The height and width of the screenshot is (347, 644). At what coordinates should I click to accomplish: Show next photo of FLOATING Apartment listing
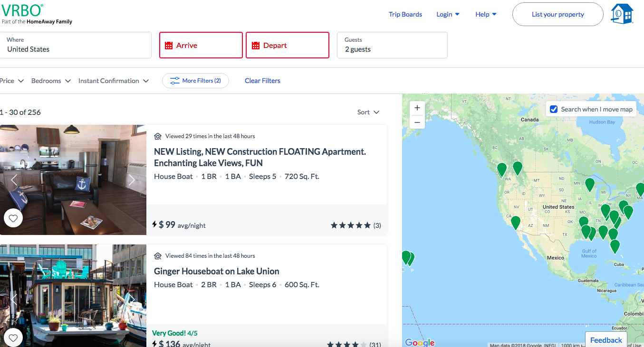(132, 180)
